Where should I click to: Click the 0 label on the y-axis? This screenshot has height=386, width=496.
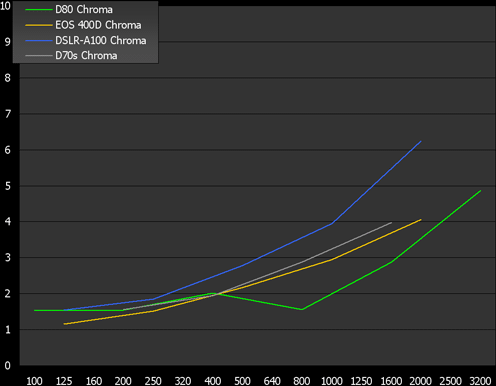(x=8, y=366)
